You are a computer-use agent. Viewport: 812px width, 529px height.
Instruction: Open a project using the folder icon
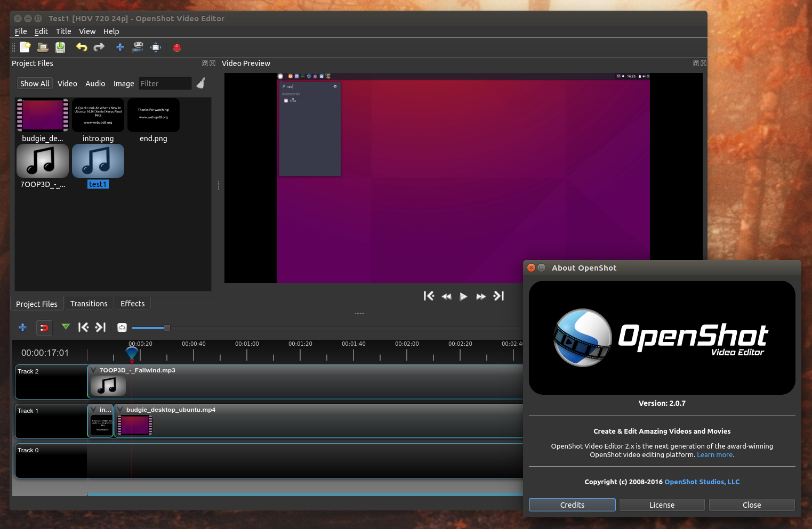click(x=43, y=47)
